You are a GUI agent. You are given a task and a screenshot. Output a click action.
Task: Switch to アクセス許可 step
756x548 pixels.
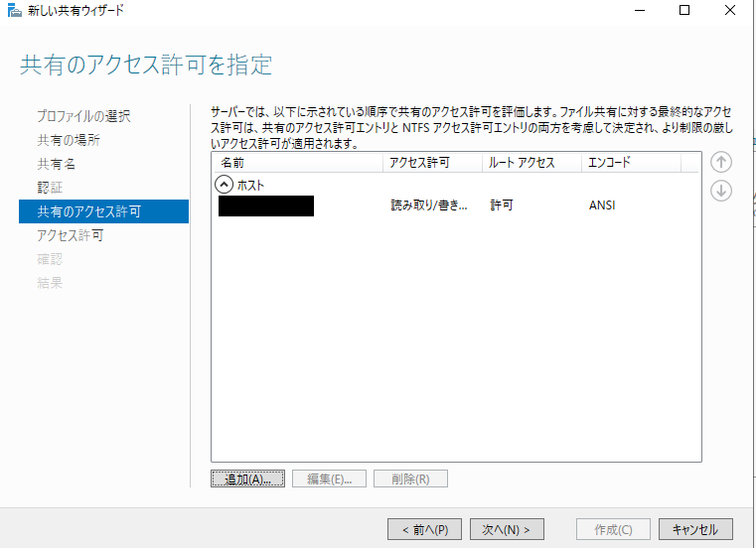(71, 235)
